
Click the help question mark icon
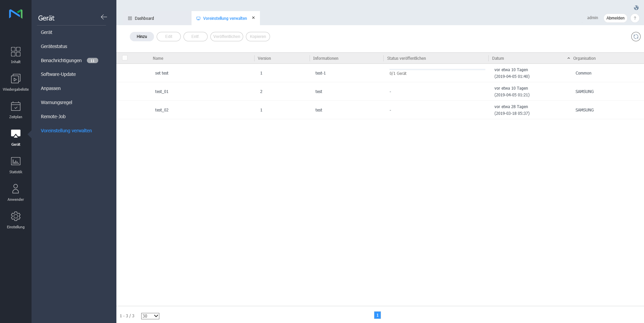coord(635,18)
